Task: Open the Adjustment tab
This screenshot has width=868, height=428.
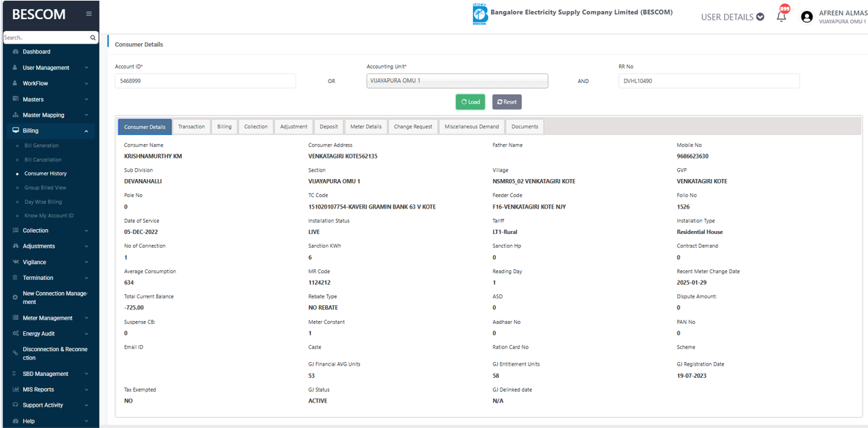Action: (293, 127)
